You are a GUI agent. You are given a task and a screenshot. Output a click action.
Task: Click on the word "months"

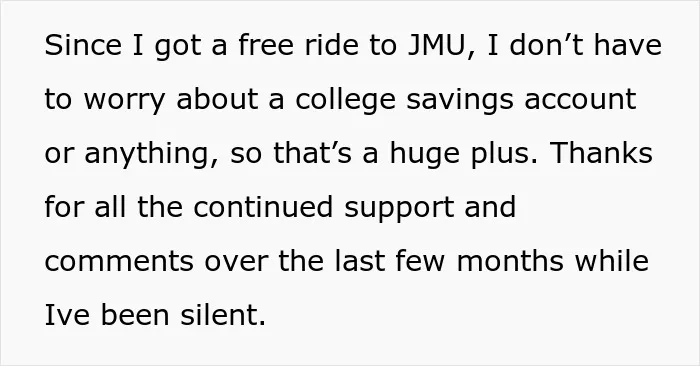[x=510, y=261]
